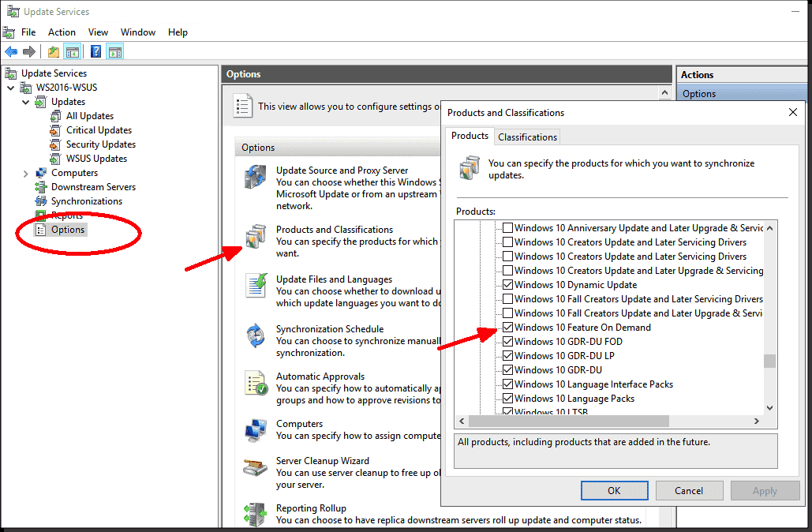Viewport: 812px width, 532px height.
Task: Uncheck Windows 10 Language Interface Packs
Action: [508, 384]
